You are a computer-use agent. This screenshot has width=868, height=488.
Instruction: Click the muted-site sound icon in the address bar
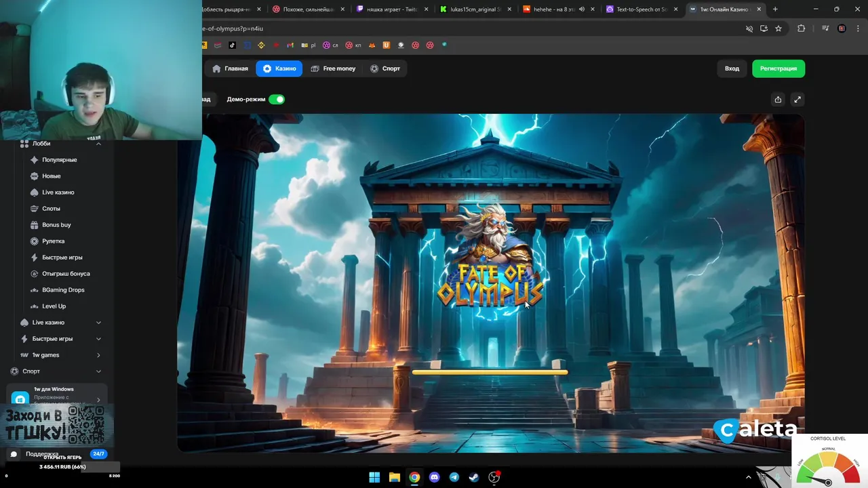coord(749,28)
